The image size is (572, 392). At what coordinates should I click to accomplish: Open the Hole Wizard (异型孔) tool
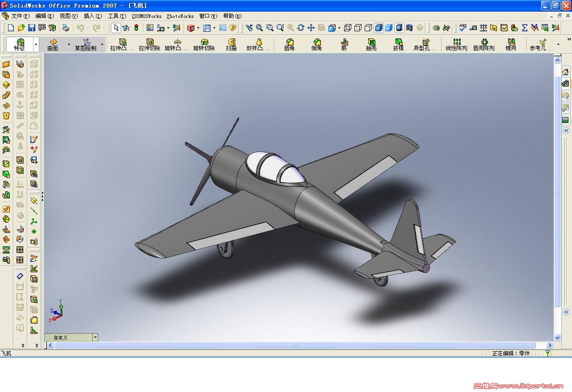(425, 44)
